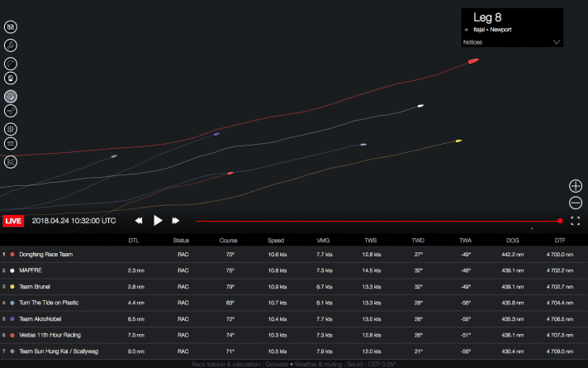The height and width of the screenshot is (368, 588).
Task: Click the red LIVE button
Action: pyautogui.click(x=14, y=221)
